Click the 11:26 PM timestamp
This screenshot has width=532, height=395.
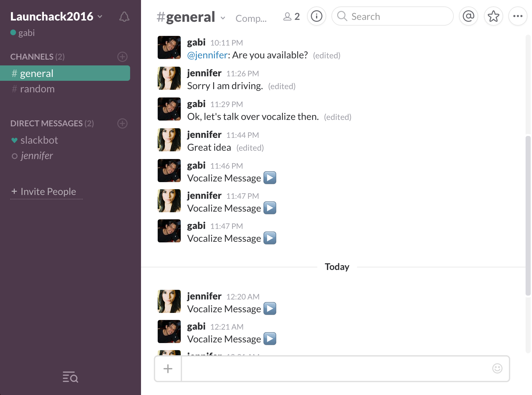(x=243, y=74)
